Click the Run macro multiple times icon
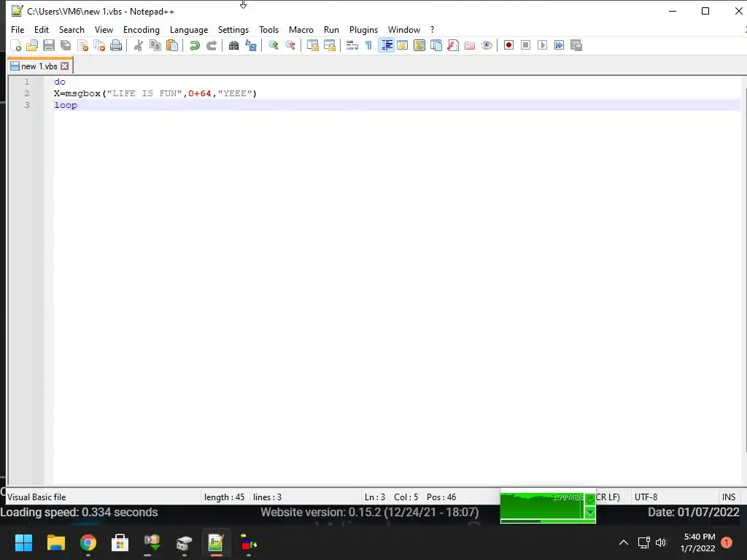 559,45
